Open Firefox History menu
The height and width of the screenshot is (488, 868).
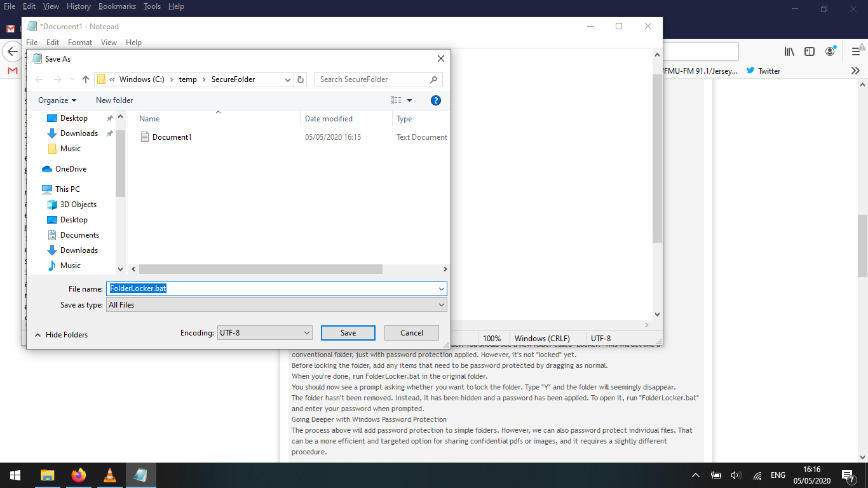[79, 6]
